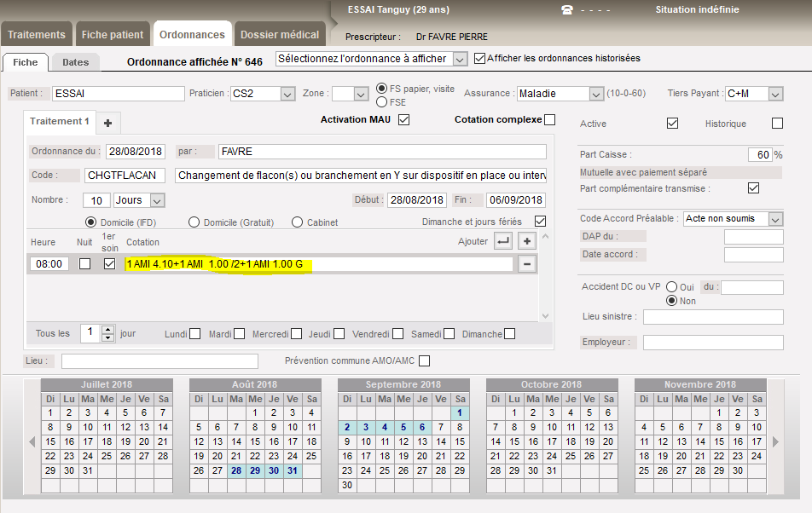Enable Cotation complexe checkbox
This screenshot has width=812, height=513.
click(550, 120)
